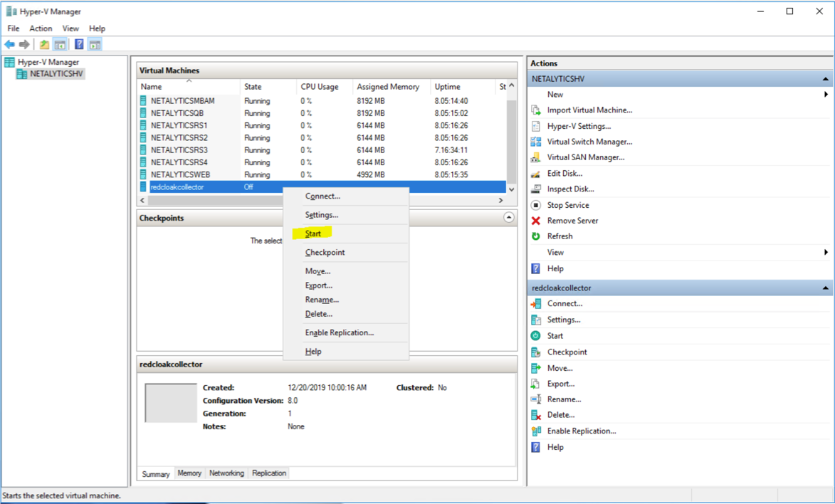This screenshot has width=835, height=504.
Task: Click the Settings icon in redcloakcollector actions
Action: coord(536,320)
